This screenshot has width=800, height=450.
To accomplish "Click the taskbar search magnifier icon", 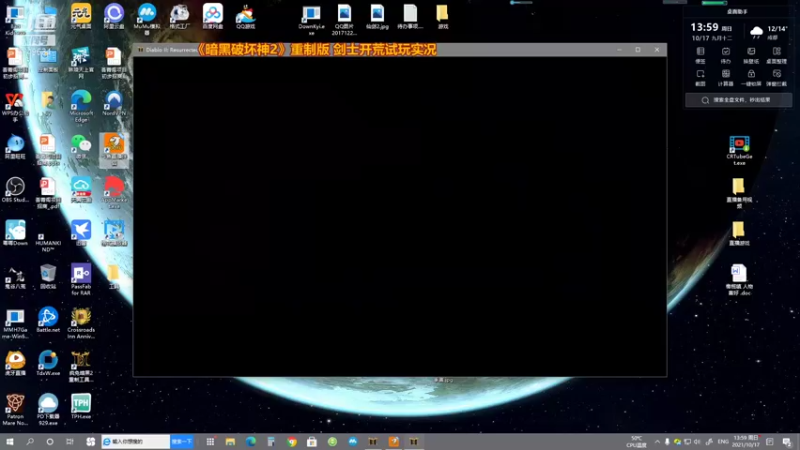I will click(x=30, y=442).
